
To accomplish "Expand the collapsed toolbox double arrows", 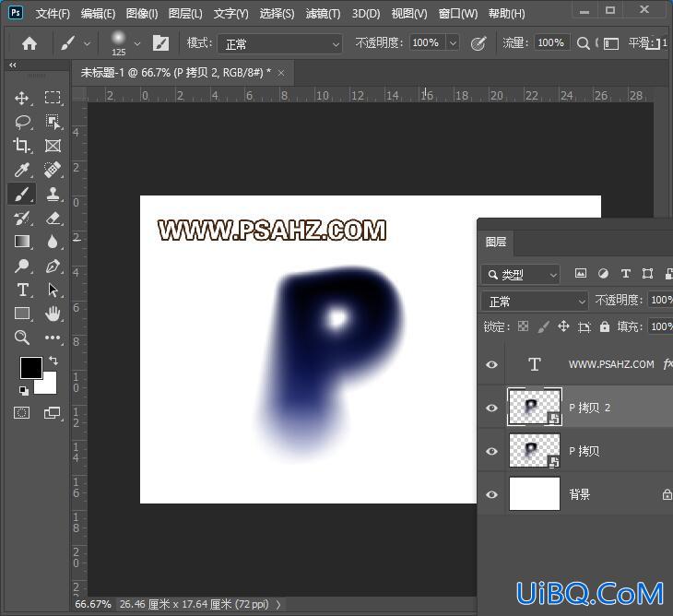I will 13,65.
